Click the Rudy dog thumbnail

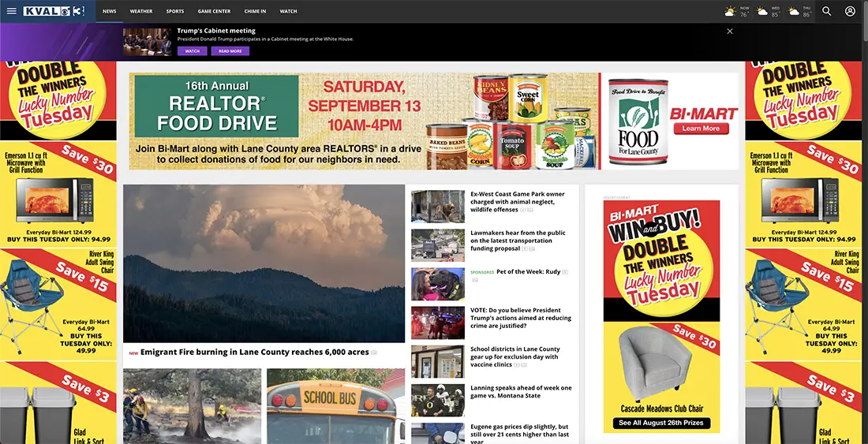(x=438, y=284)
